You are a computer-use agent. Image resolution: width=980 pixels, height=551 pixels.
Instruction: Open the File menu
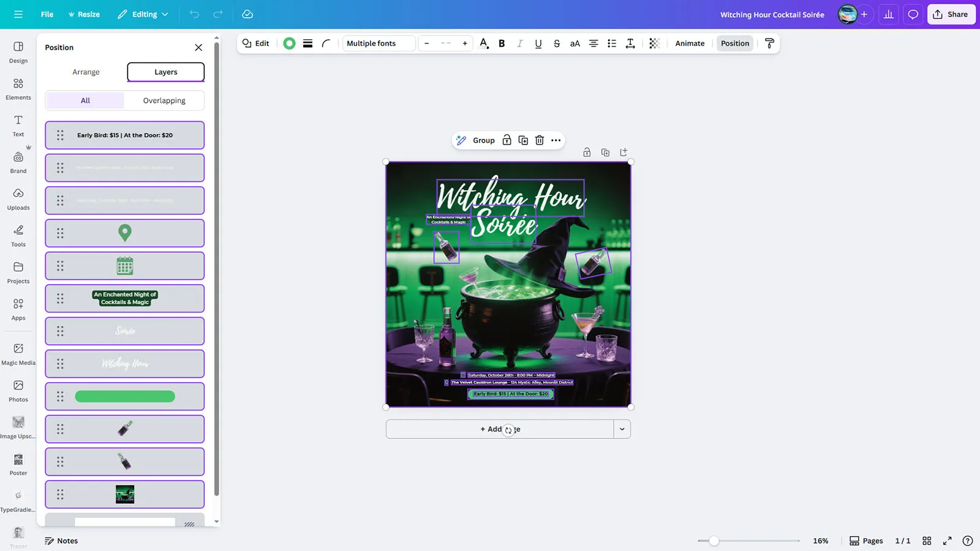pos(47,14)
